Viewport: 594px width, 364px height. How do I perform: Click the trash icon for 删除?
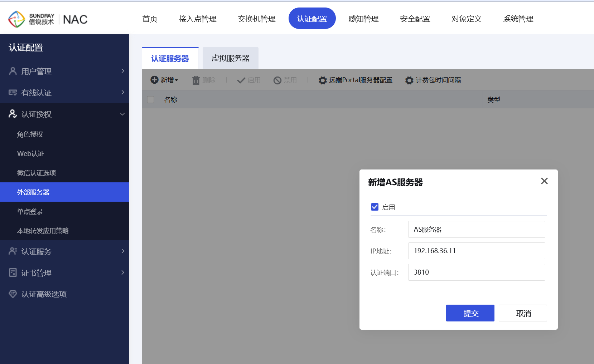196,80
